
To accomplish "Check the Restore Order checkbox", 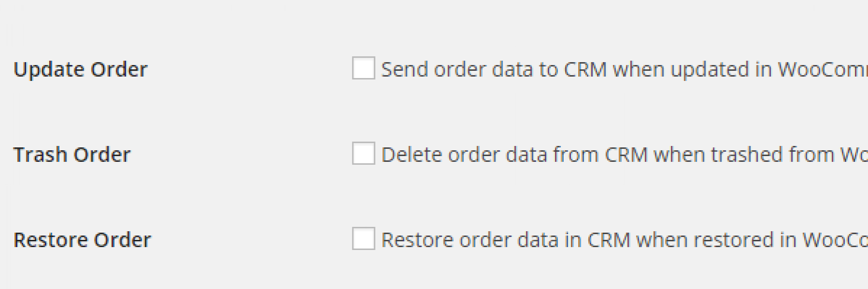I will (x=364, y=238).
